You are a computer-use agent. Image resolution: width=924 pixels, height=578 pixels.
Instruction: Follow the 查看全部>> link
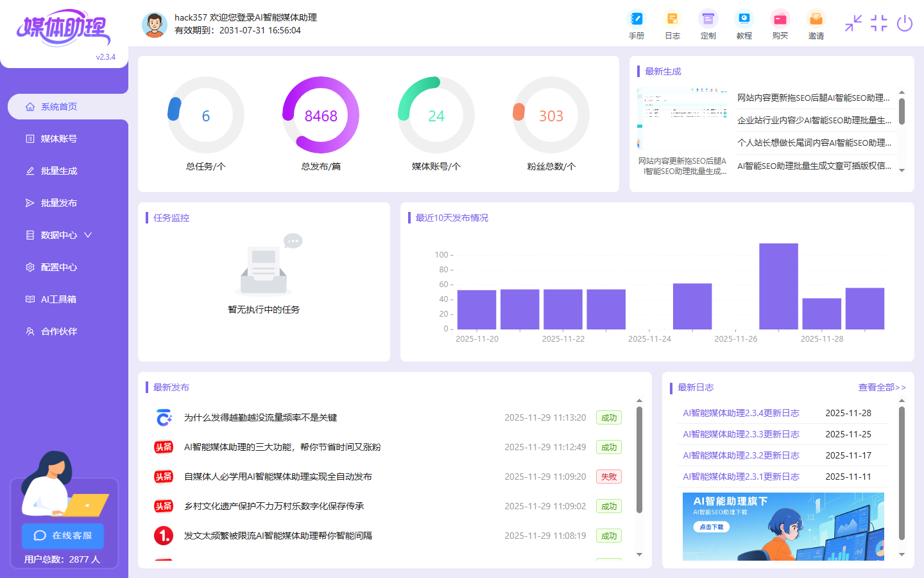point(882,387)
